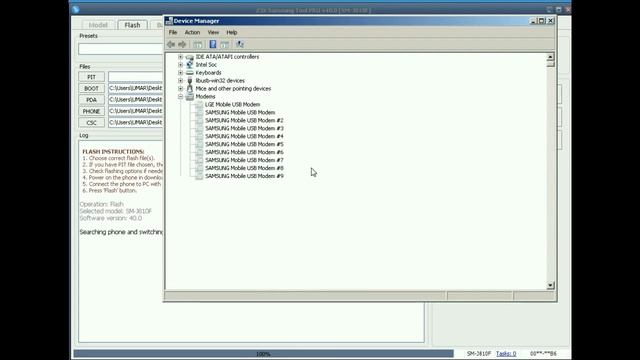Open the View menu
The image size is (640, 360).
click(213, 32)
